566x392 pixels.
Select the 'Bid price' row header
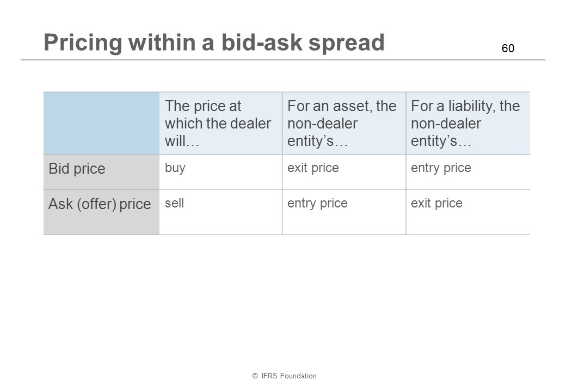(x=101, y=172)
